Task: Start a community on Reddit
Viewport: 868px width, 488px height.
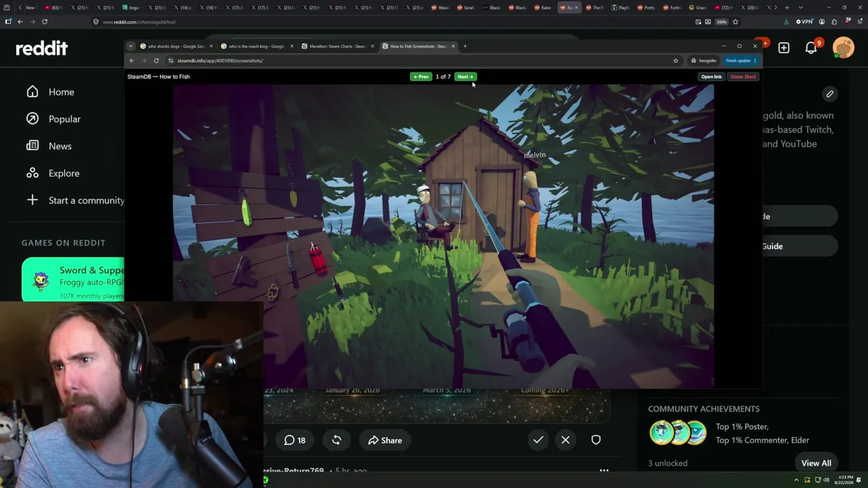Action: [75, 201]
